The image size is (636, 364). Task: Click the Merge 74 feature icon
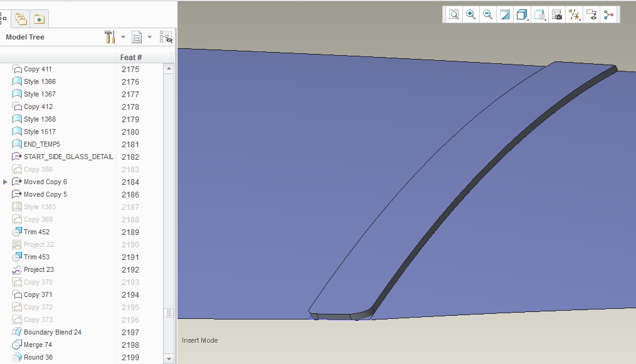coord(17,345)
